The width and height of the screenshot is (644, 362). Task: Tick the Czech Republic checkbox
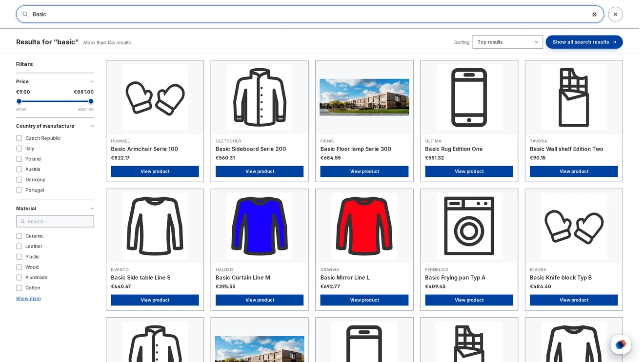point(19,138)
